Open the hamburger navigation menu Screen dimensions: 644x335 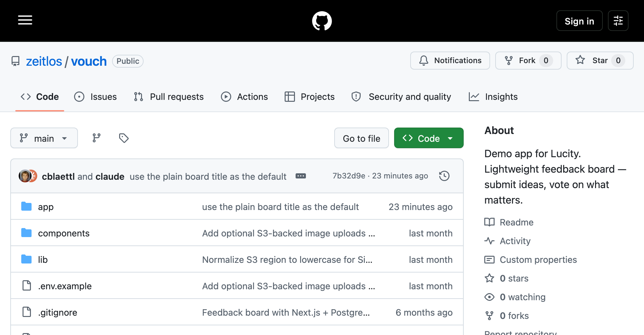[x=25, y=20]
